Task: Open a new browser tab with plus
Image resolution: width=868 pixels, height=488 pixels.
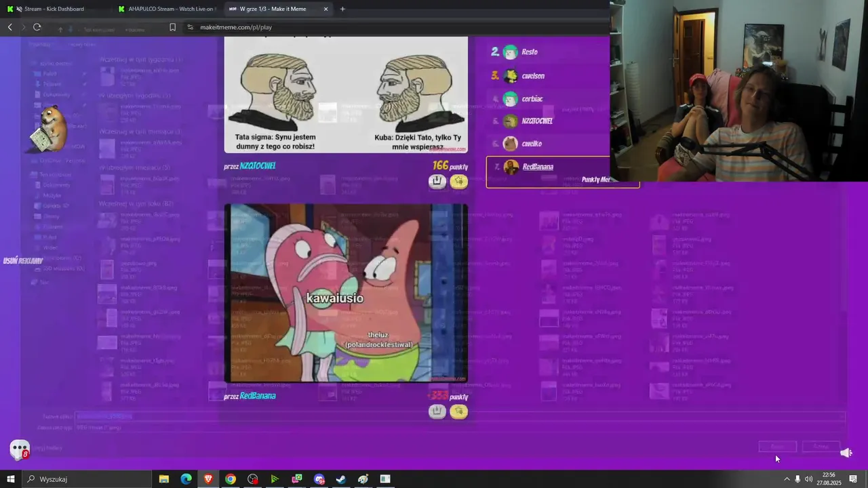Action: pos(342,9)
